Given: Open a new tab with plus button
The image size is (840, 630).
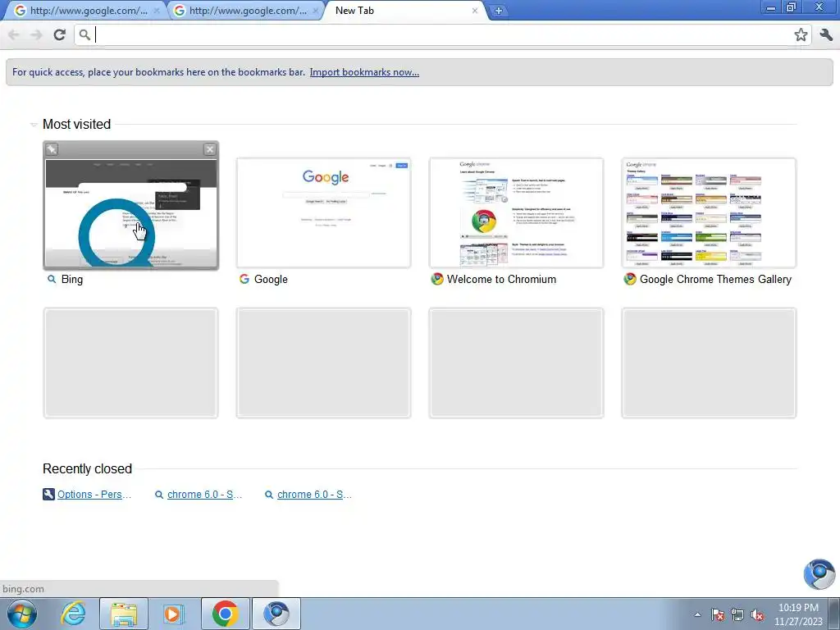Looking at the screenshot, I should [498, 11].
